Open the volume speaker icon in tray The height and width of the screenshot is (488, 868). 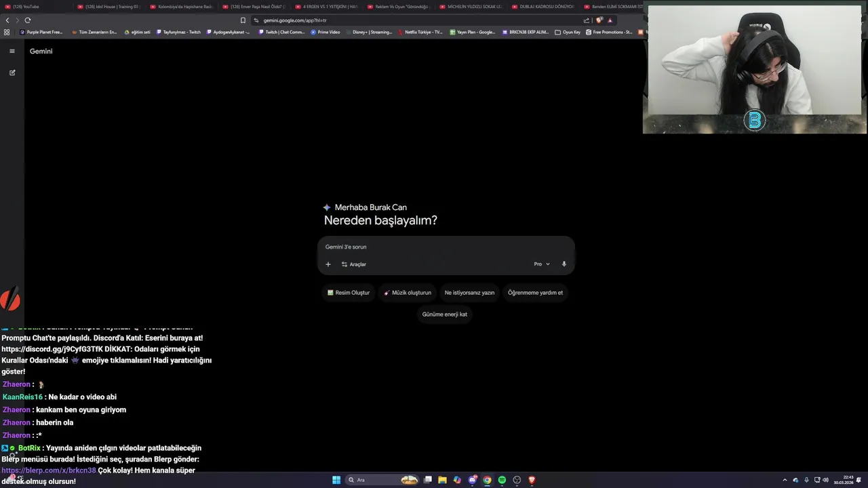tap(825, 480)
